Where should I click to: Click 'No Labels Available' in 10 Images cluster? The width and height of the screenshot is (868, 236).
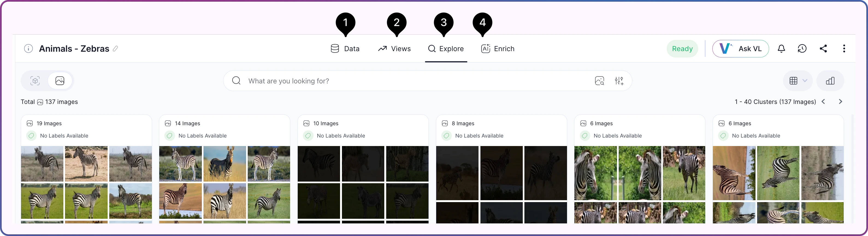pos(341,136)
